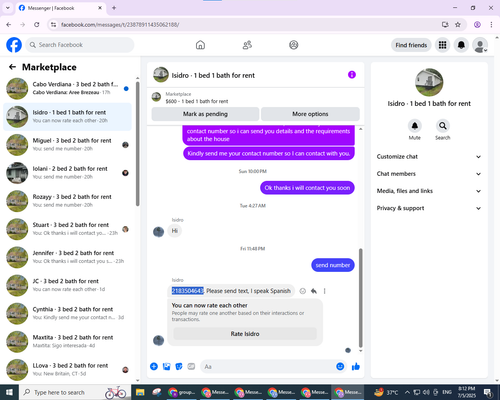Open Jennifer 3 bed 2 bath conversation
This screenshot has height=400, width=500.
pos(67,257)
